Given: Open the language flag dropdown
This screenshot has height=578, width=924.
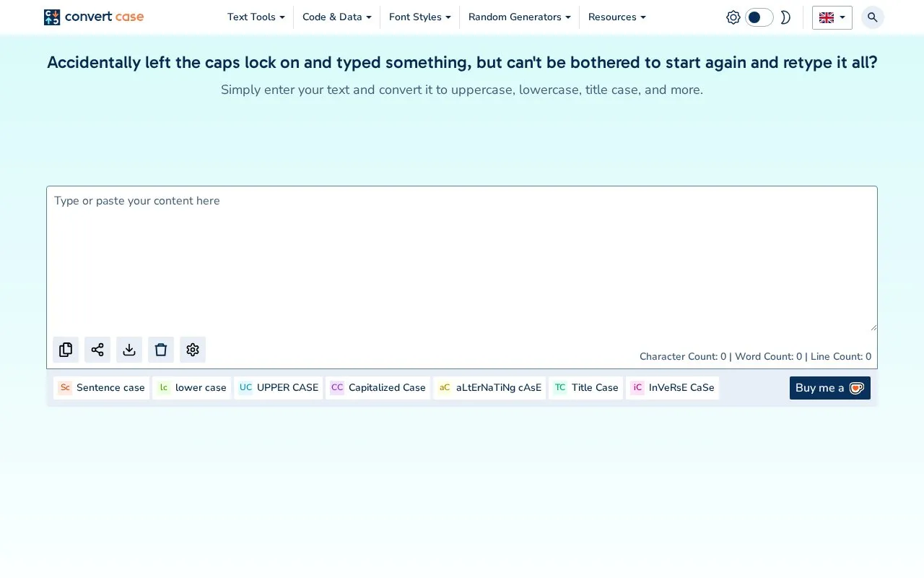Looking at the screenshot, I should coord(832,17).
